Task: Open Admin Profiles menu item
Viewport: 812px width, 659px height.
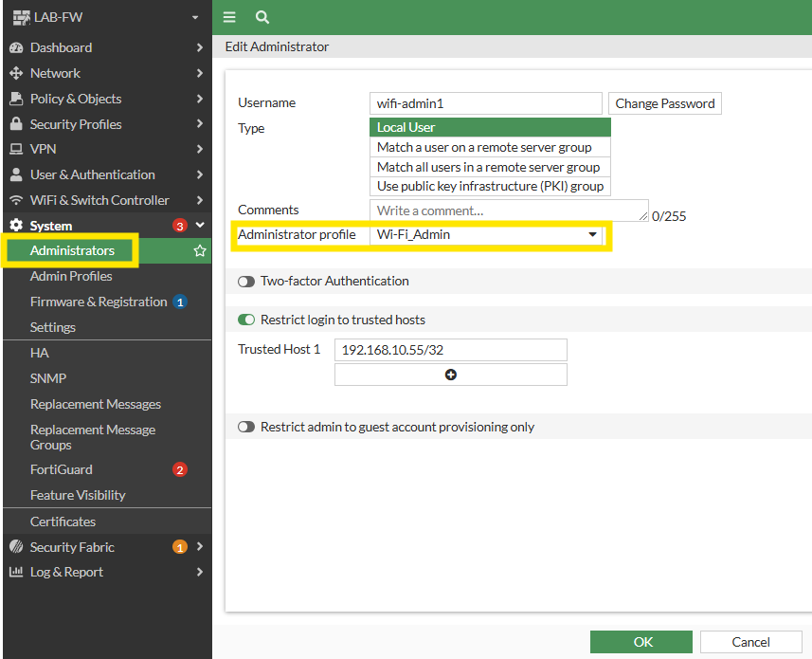Action: click(x=71, y=276)
